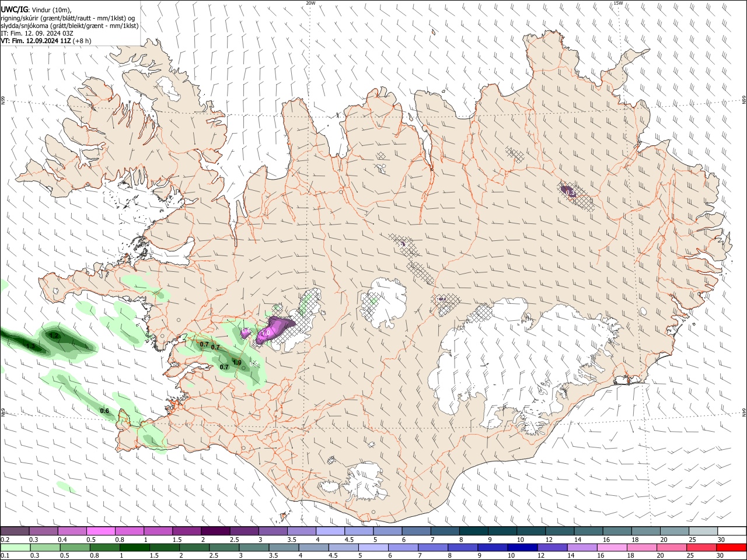Pick the dark green 1 mm swatch, lower legend row
This screenshot has height=560, width=747.
[134, 547]
